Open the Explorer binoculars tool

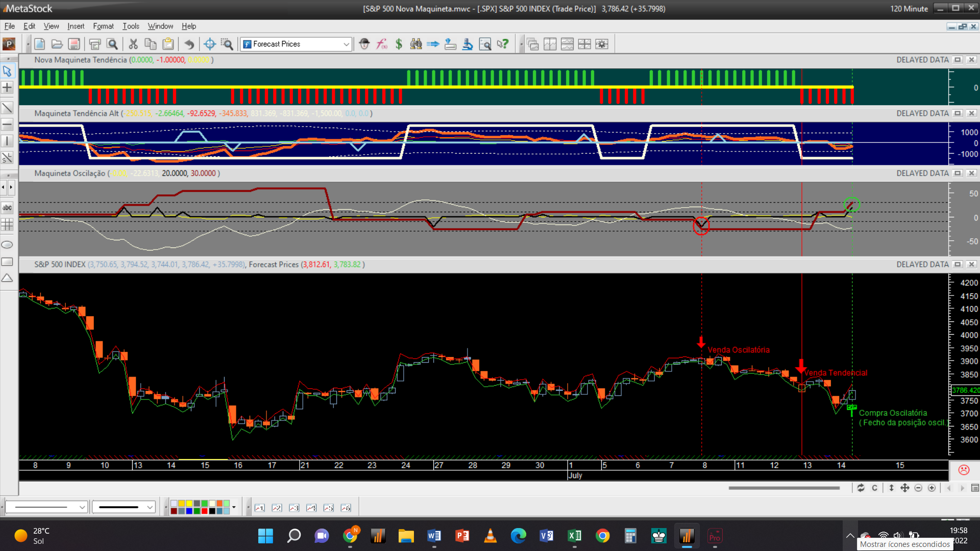point(416,44)
